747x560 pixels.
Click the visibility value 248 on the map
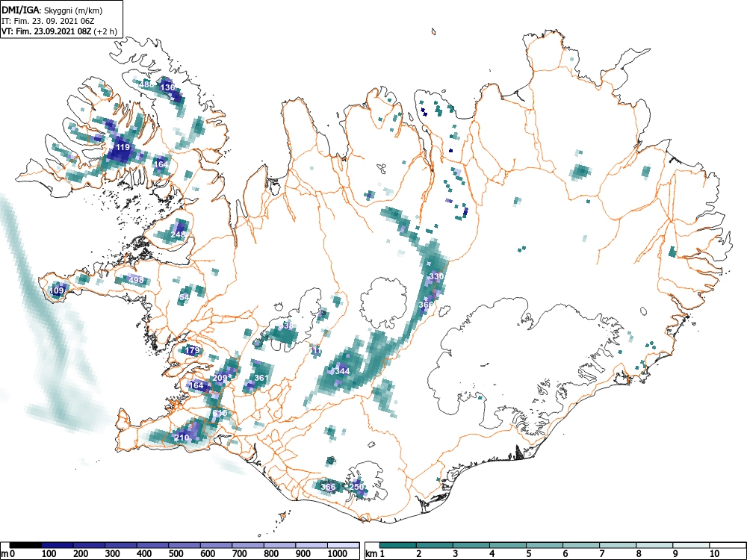click(x=178, y=234)
